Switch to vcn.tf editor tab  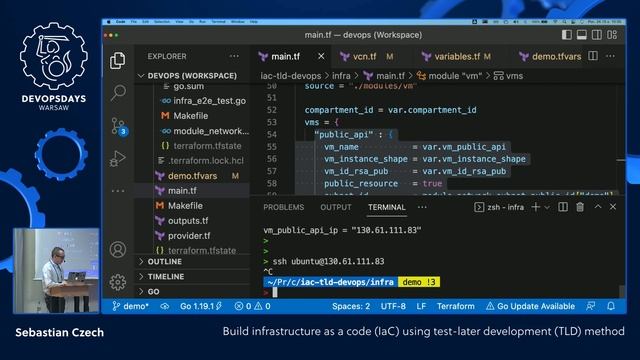pos(364,56)
